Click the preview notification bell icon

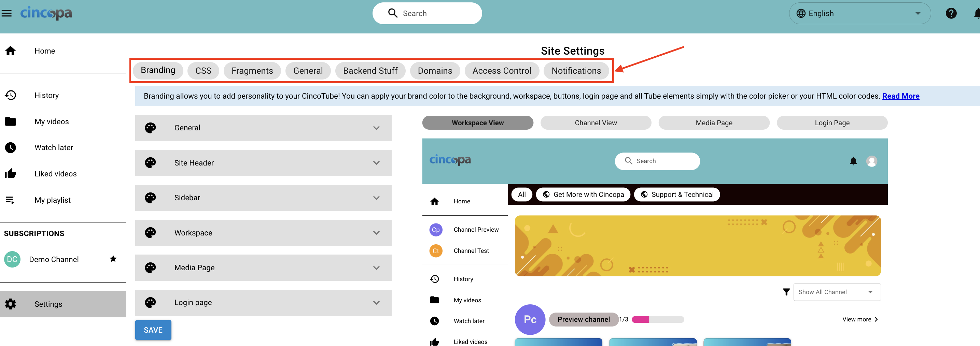point(853,161)
